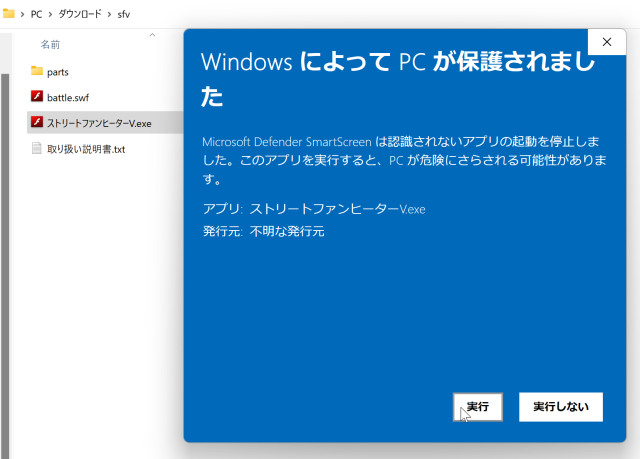Go to ダウンロード in the address path

pos(79,14)
